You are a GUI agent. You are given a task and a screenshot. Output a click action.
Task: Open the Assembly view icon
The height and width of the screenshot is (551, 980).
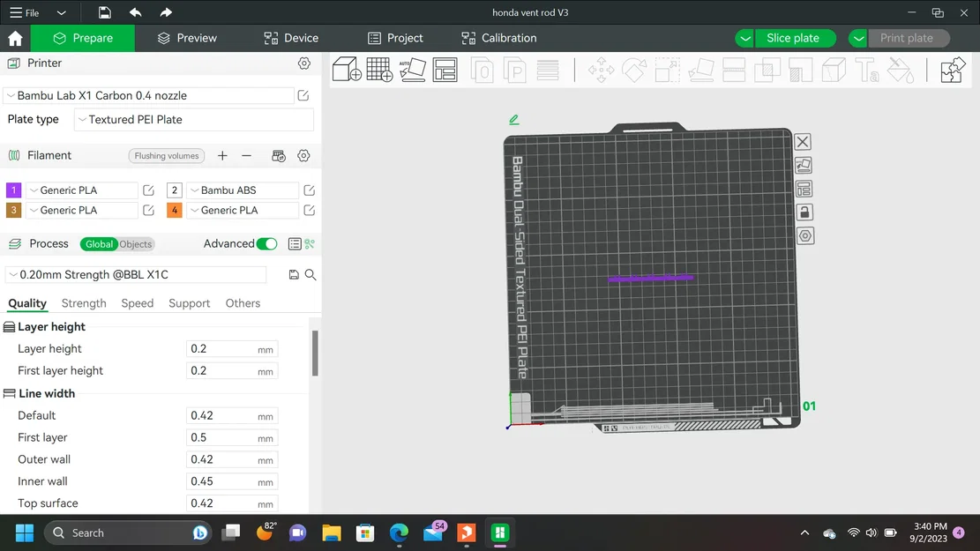(x=953, y=70)
